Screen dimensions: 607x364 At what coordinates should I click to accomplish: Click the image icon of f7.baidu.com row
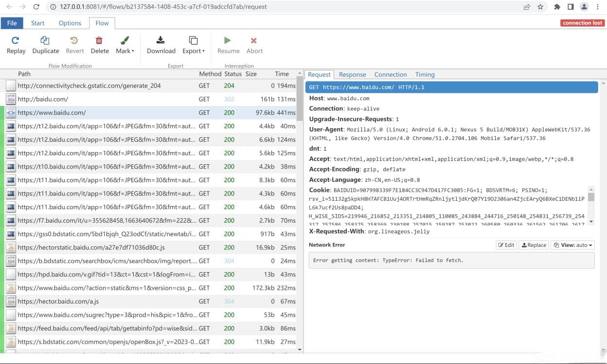pos(11,221)
